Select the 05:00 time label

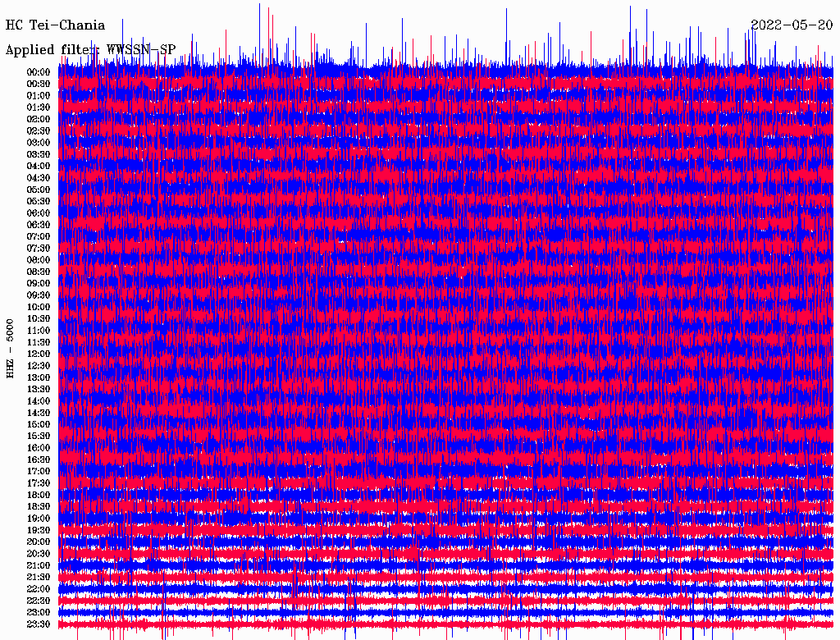tap(39, 190)
